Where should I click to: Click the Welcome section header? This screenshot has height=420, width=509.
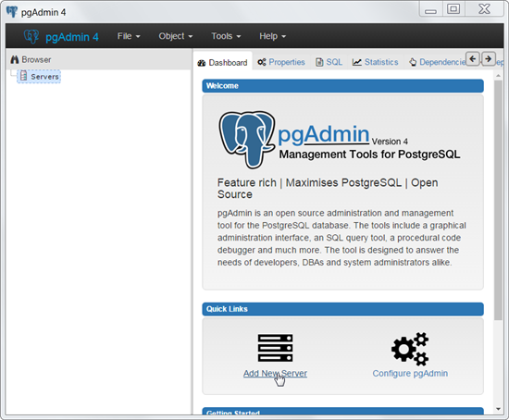(342, 86)
